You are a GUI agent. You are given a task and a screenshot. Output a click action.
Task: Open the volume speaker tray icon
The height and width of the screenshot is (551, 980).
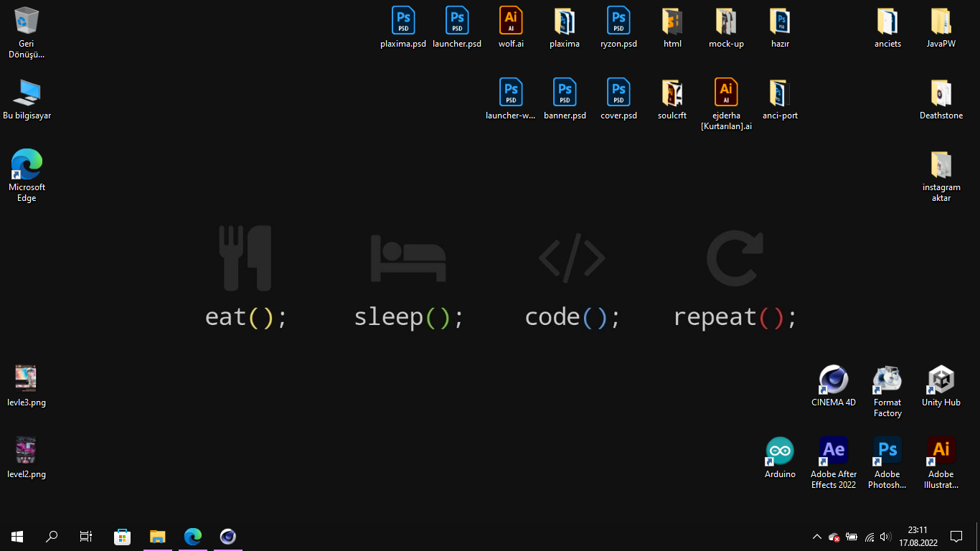[x=885, y=537]
